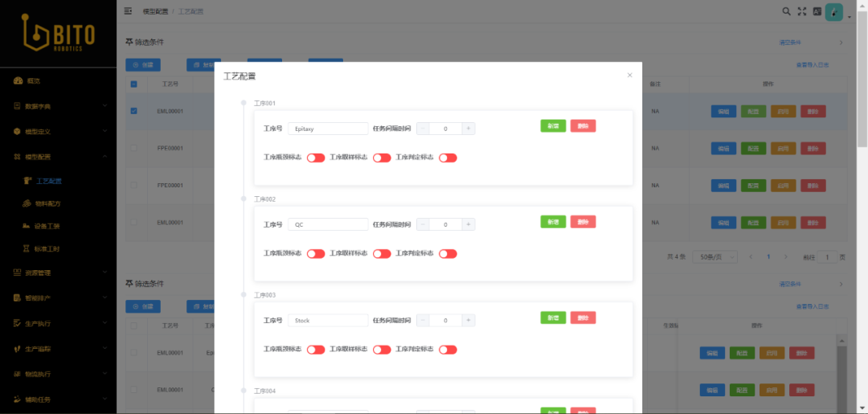Click the minus stepper in 工序002 interval
Image resolution: width=868 pixels, height=414 pixels.
423,224
